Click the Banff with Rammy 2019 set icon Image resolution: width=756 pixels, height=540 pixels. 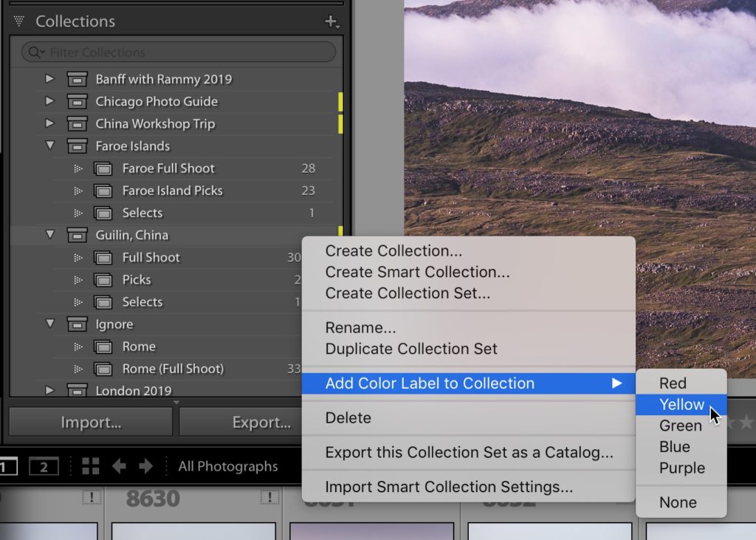[77, 79]
